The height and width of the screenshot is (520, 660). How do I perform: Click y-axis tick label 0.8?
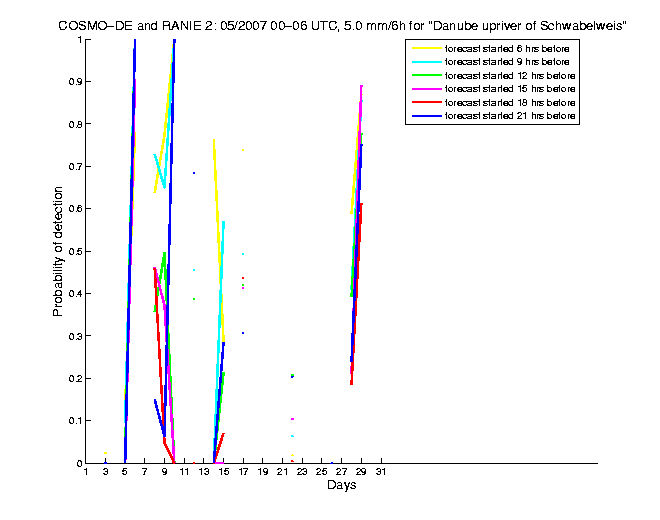(x=76, y=124)
